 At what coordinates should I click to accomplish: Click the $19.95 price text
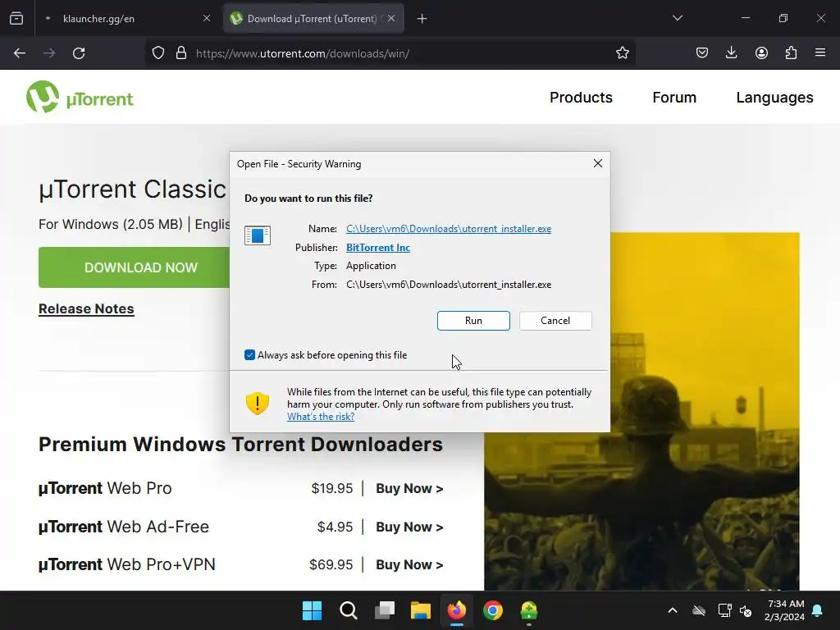pos(332,489)
